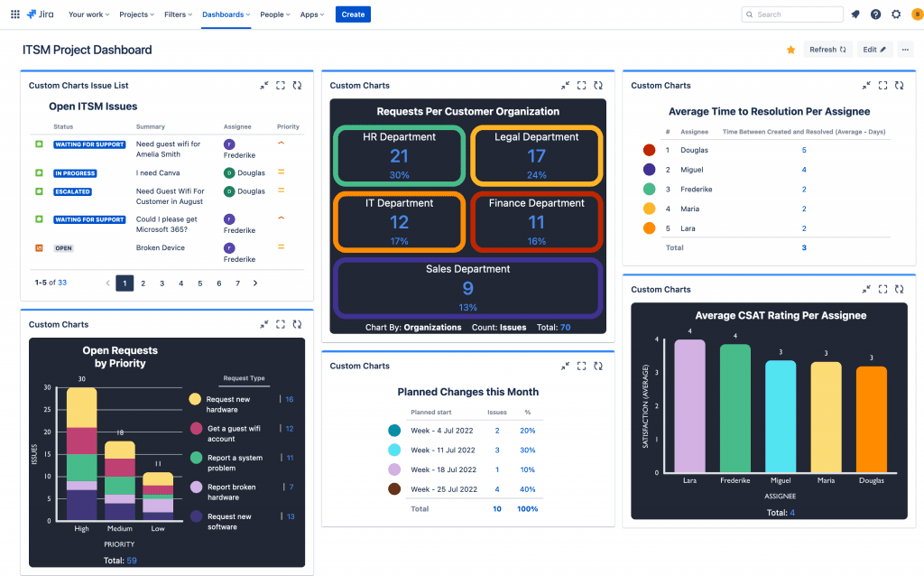
Task: Go to page 3 of issue list
Action: (x=162, y=283)
